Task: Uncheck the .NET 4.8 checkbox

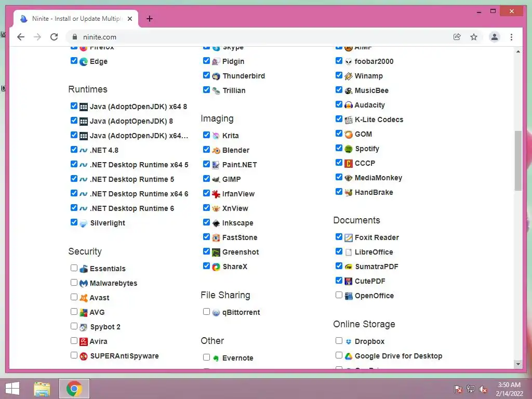Action: click(x=74, y=150)
